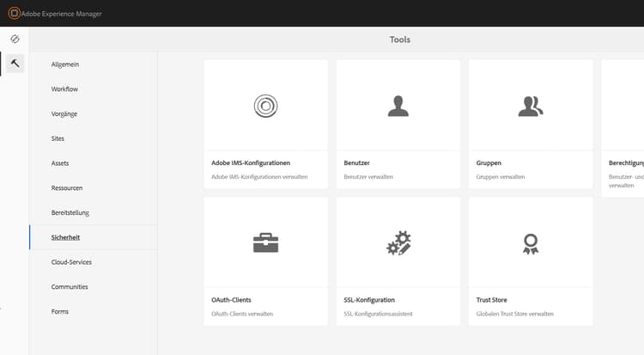
Task: Click 'OAuth-Clients verwalten' description text
Action: click(242, 314)
